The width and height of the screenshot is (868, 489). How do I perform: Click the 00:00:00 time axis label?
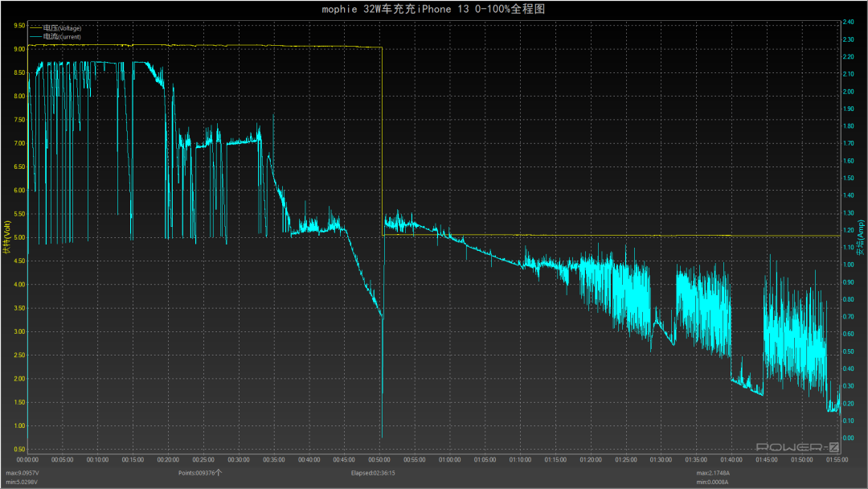pyautogui.click(x=27, y=460)
